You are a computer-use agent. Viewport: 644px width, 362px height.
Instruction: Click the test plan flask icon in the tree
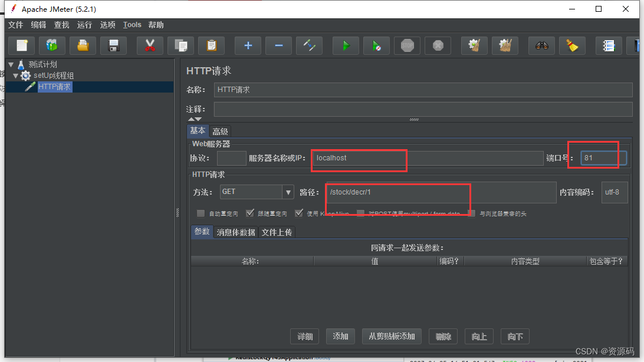(21, 64)
